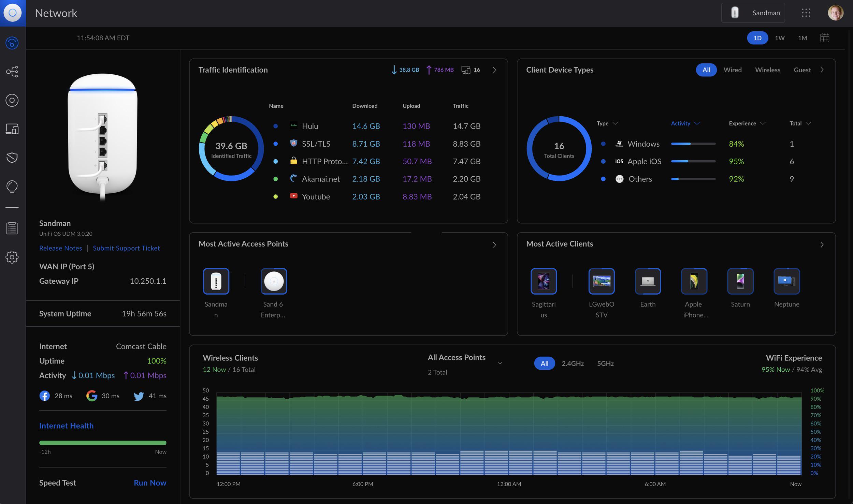
Task: Sort device types by Activity column
Action: [685, 123]
